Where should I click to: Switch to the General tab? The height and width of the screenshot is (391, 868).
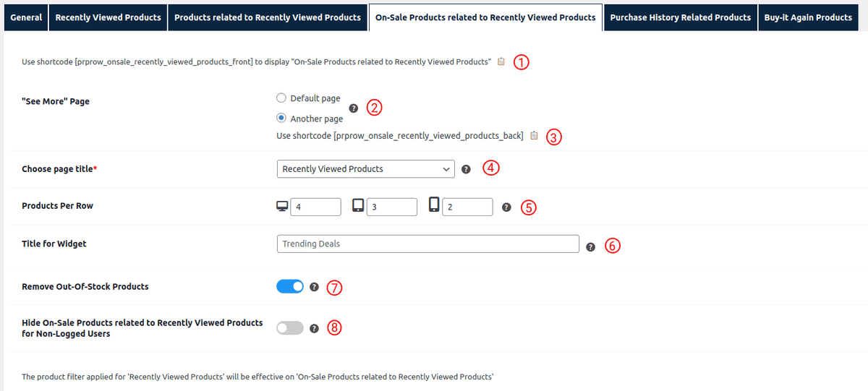[26, 17]
